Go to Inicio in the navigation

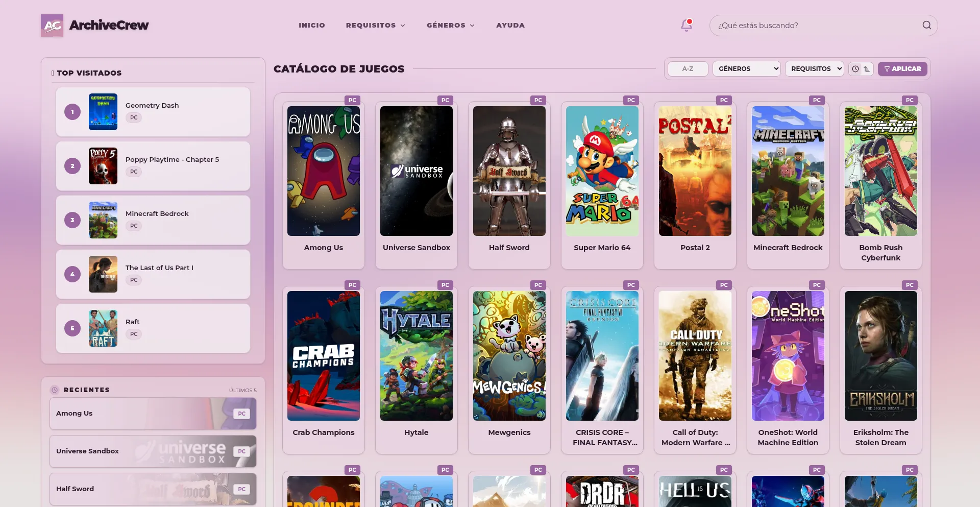coord(312,25)
